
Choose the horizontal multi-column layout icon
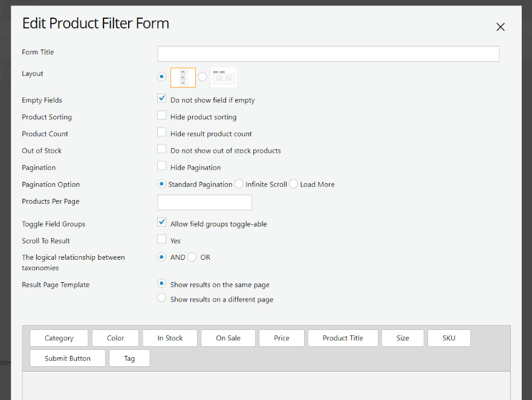(x=223, y=77)
